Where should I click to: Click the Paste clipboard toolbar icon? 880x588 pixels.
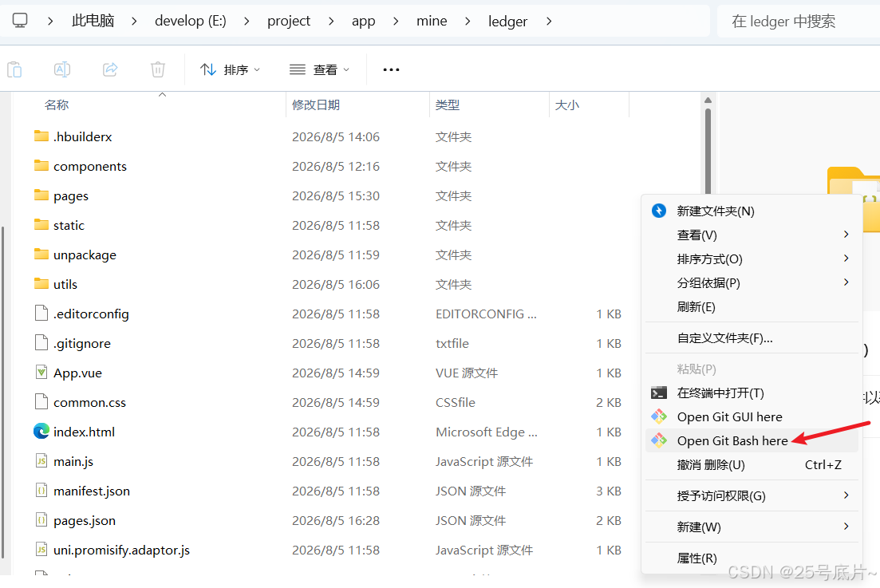(x=14, y=69)
